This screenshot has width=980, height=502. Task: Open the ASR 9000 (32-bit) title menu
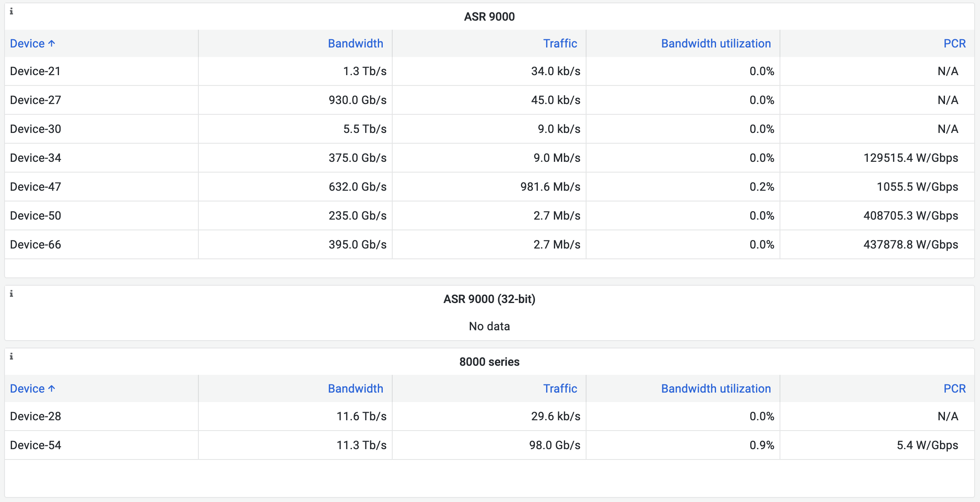[489, 299]
